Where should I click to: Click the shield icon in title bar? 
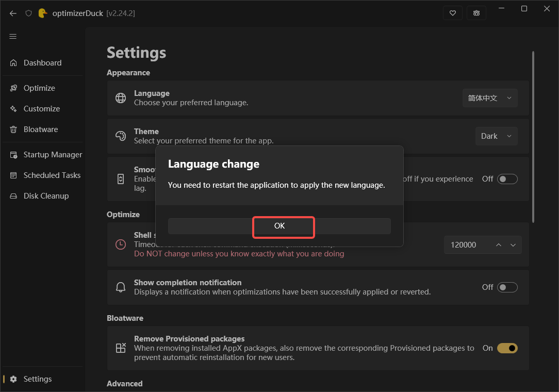click(x=28, y=13)
